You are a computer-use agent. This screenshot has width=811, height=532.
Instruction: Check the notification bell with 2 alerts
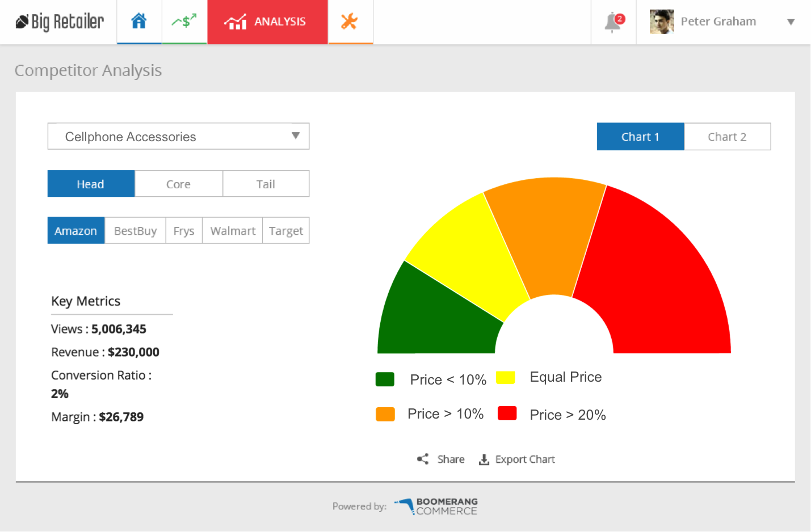(x=613, y=22)
